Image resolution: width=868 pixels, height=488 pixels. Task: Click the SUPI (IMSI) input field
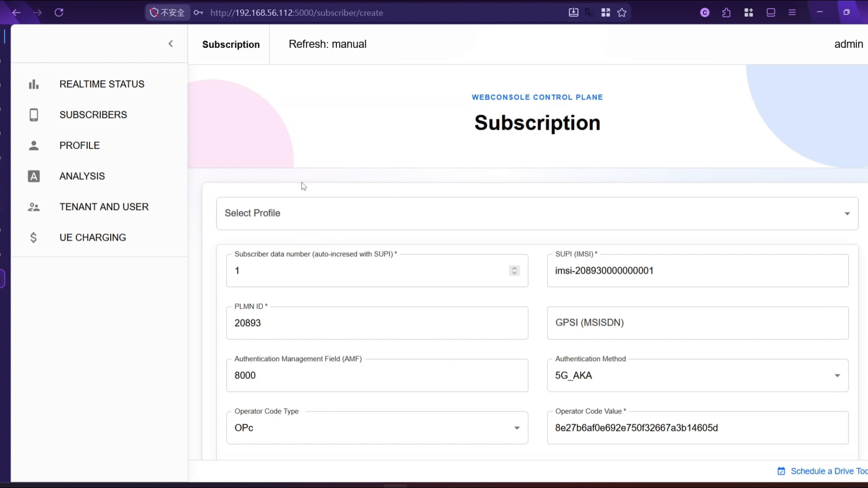tap(698, 271)
